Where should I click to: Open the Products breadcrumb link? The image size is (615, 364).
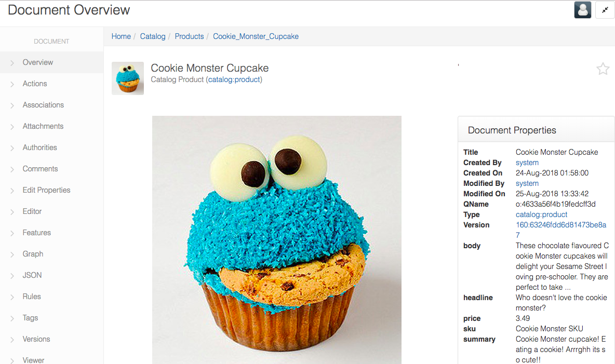point(189,36)
